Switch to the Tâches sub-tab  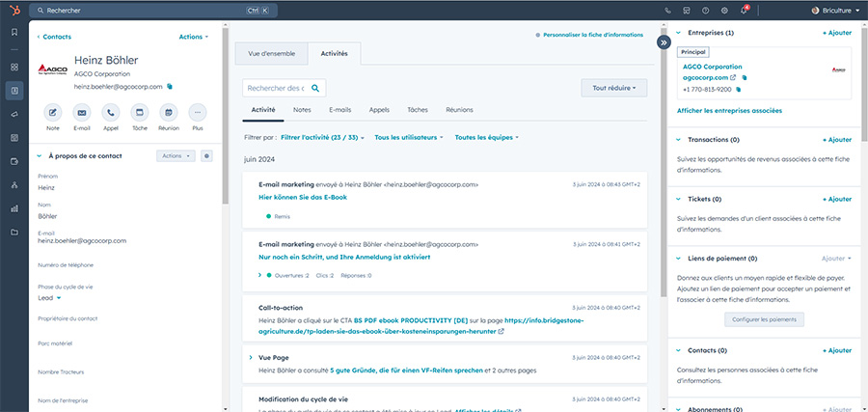pyautogui.click(x=418, y=110)
